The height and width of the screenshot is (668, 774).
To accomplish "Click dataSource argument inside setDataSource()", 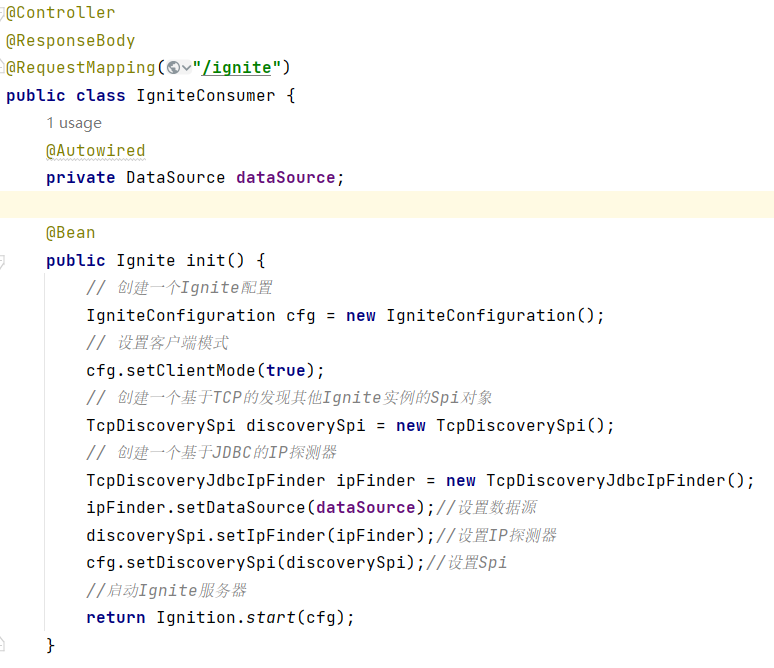I will (366, 508).
